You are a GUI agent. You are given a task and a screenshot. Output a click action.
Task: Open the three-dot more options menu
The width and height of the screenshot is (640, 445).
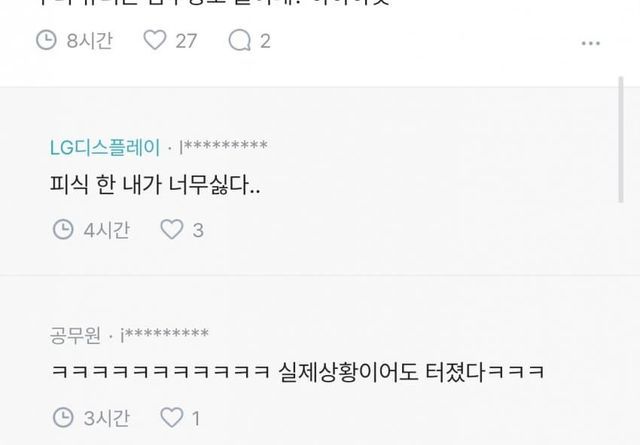[x=591, y=43]
